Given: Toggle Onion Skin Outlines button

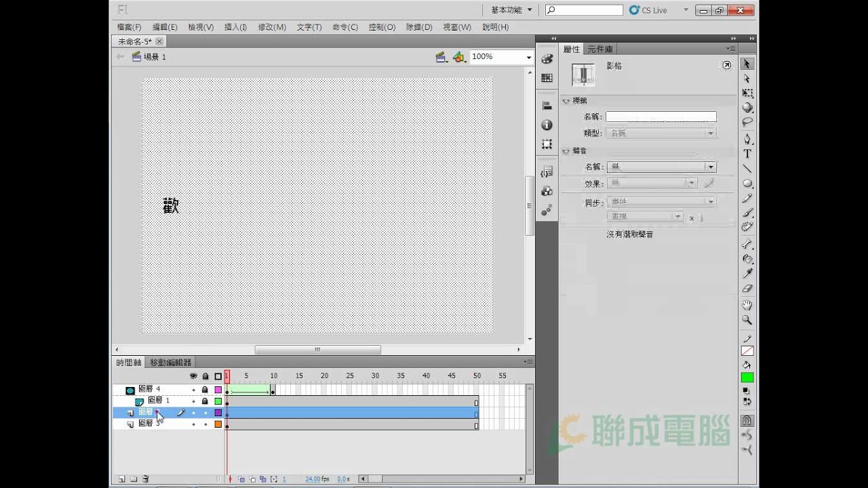Looking at the screenshot, I should (x=252, y=479).
